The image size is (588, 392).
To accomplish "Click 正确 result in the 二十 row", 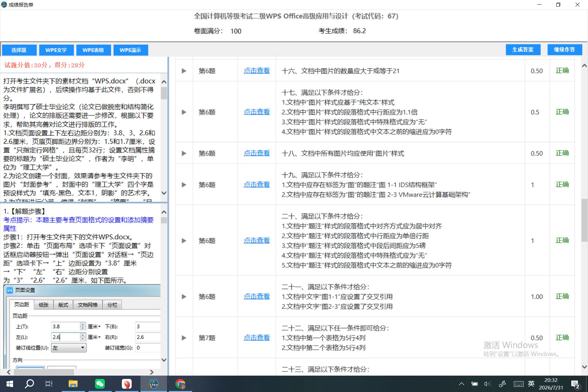I will (x=562, y=240).
